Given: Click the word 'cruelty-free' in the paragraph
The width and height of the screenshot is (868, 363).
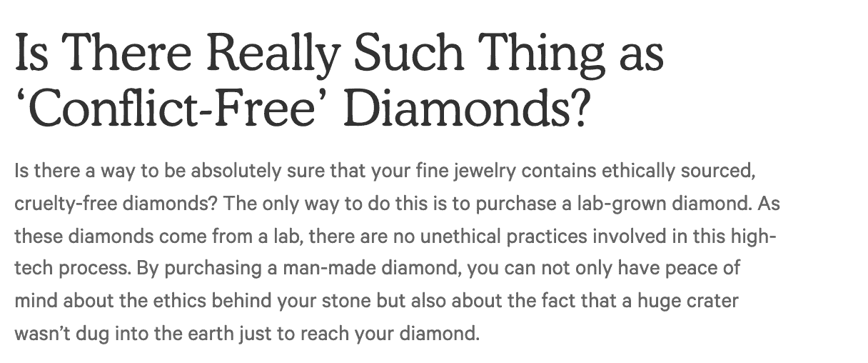Looking at the screenshot, I should [56, 202].
